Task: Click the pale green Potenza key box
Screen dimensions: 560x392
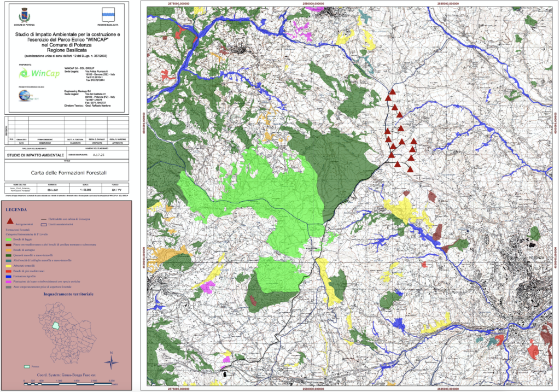Action: pos(26,367)
